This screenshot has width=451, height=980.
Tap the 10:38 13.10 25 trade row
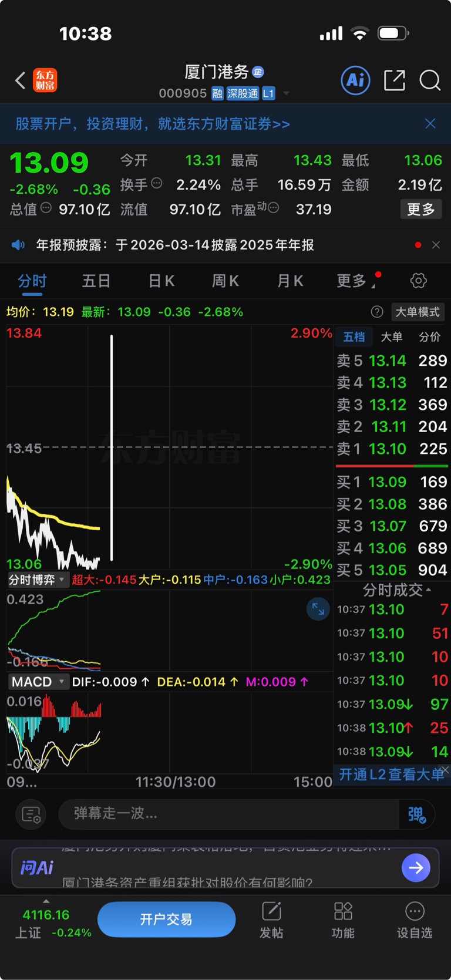392,728
